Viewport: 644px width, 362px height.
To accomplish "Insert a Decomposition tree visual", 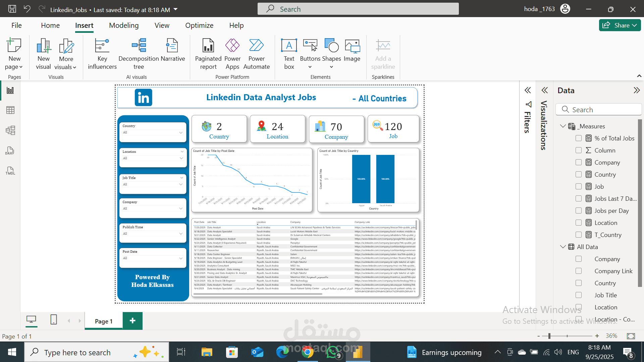I will 139,54.
